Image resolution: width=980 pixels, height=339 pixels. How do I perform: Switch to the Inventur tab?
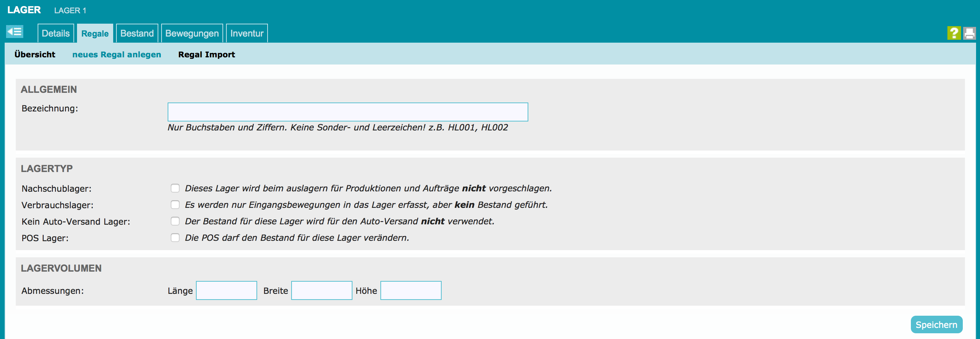point(246,33)
